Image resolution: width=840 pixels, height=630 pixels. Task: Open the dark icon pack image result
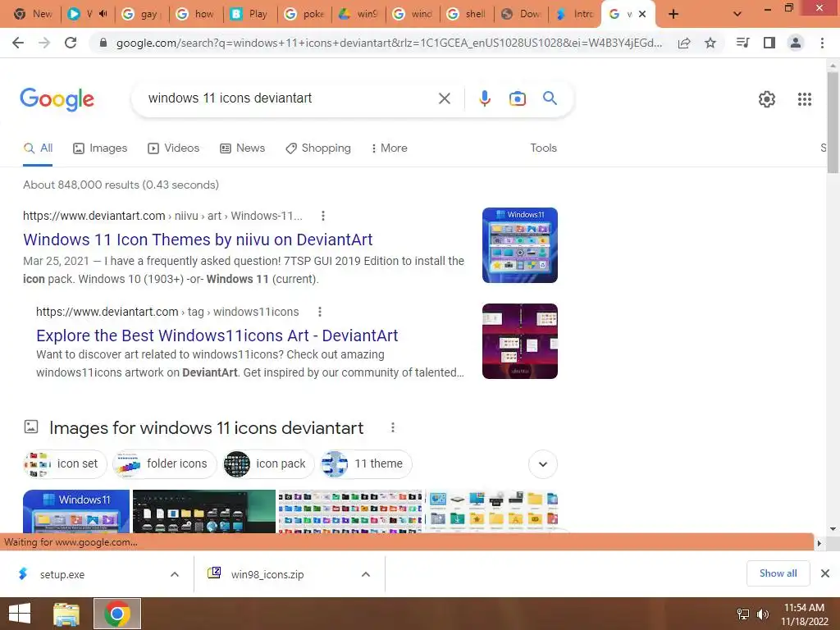(204, 511)
